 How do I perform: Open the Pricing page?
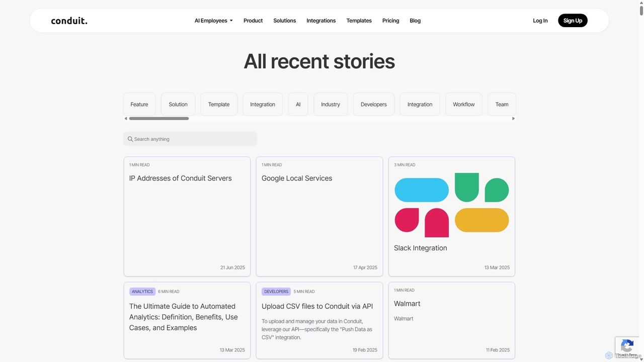391,21
